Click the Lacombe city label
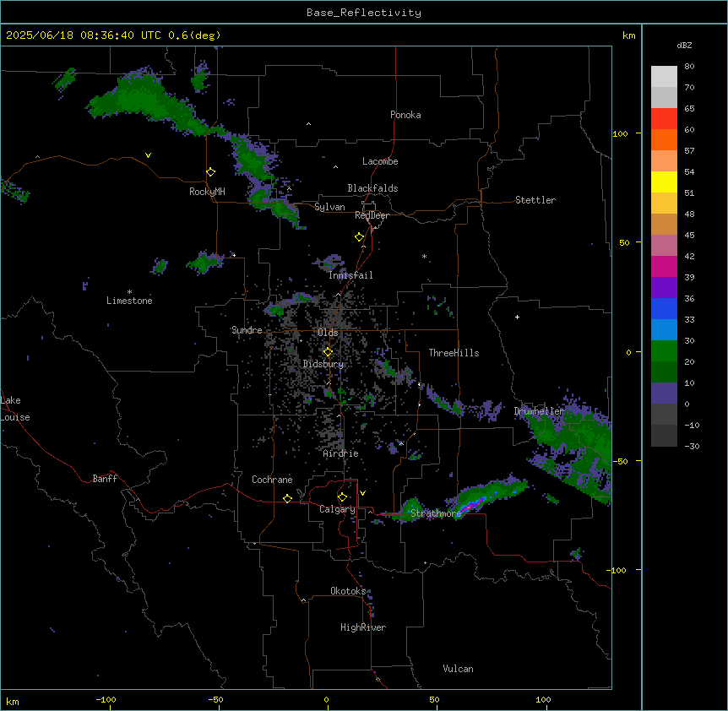Viewport: 728px width, 711px height. pyautogui.click(x=380, y=161)
